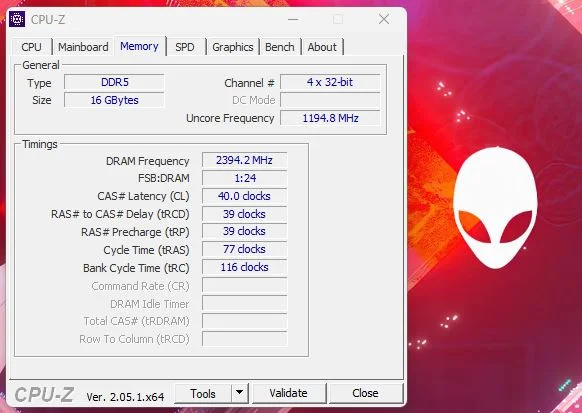Viewport: 582px width, 413px height.
Task: Minimize the CPU-Z window
Action: (293, 19)
